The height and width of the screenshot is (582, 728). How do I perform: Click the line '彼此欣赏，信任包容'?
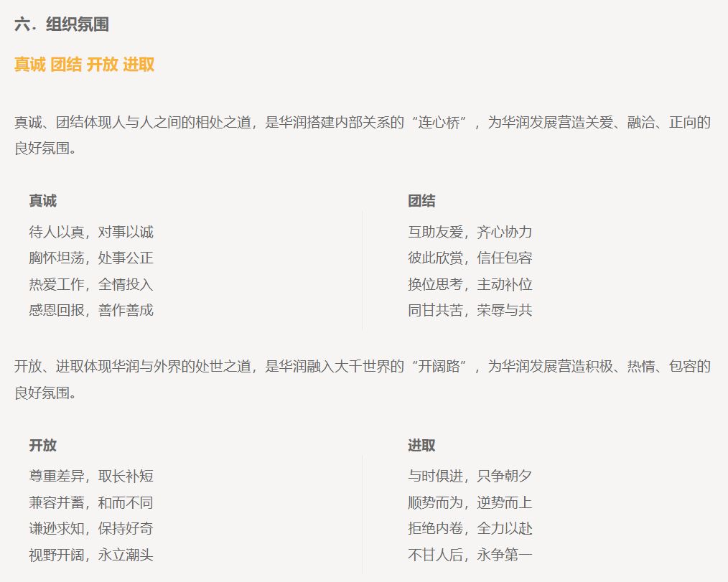point(470,258)
